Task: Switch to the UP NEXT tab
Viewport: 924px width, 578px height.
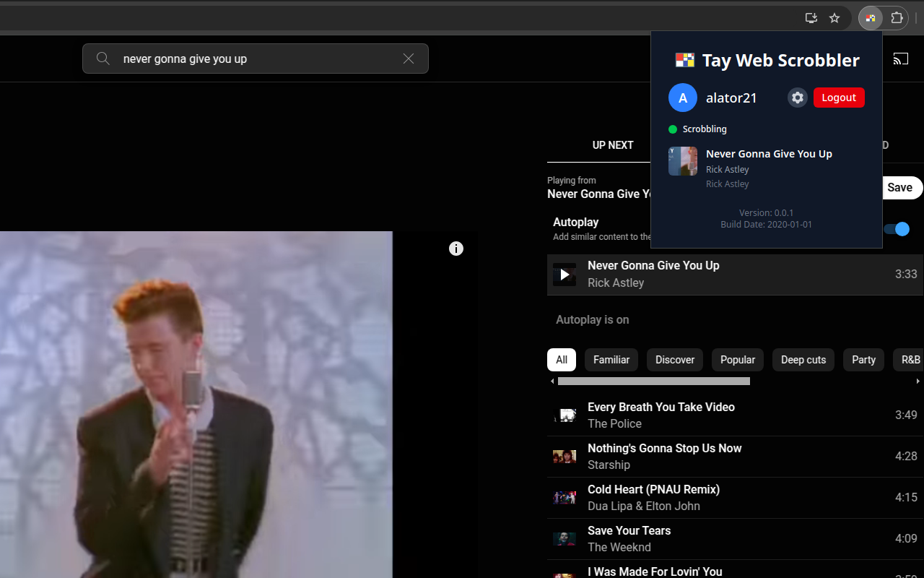Action: coord(613,145)
